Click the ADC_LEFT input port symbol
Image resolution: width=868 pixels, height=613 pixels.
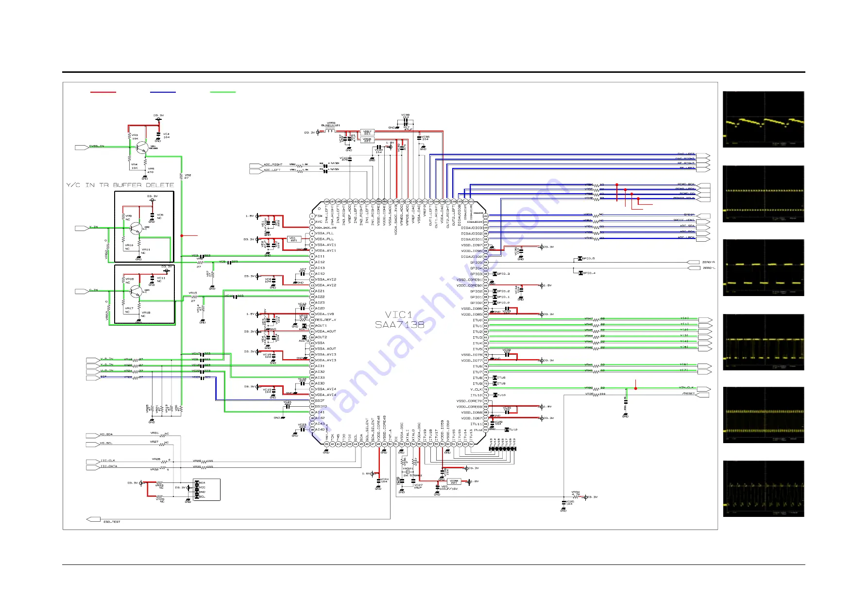click(x=255, y=171)
